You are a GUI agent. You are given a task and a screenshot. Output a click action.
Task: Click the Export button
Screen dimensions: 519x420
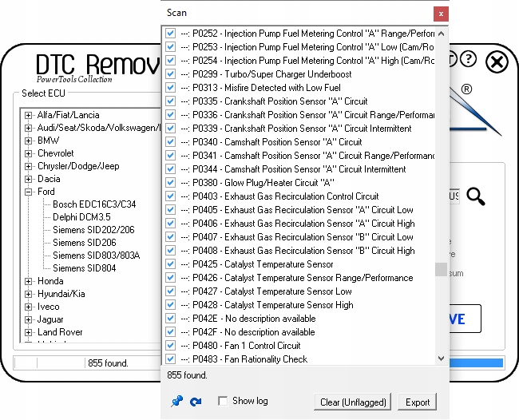418,402
